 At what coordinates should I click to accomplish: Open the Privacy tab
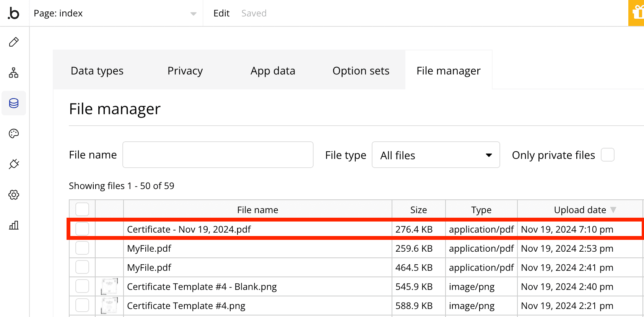point(185,71)
